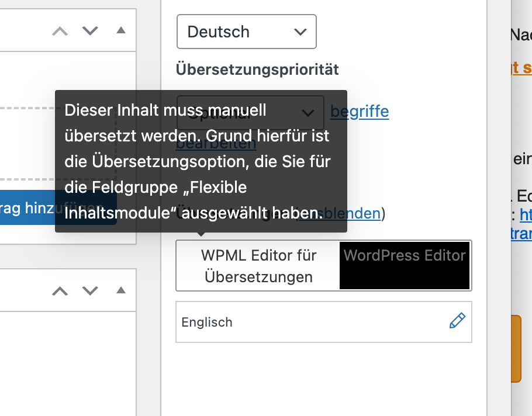Open the translation priority dropdown arrow
This screenshot has width=532, height=416.
(308, 113)
